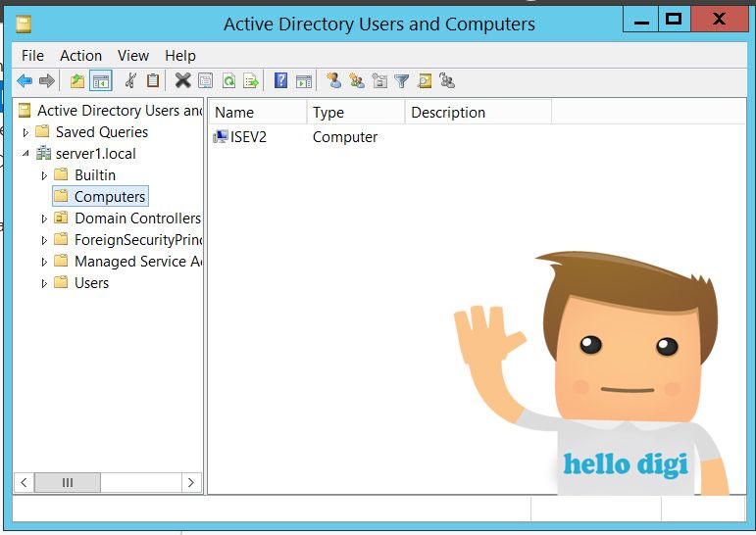The image size is (756, 535).
Task: Click the Delete X toolbar icon
Action: coord(182,80)
